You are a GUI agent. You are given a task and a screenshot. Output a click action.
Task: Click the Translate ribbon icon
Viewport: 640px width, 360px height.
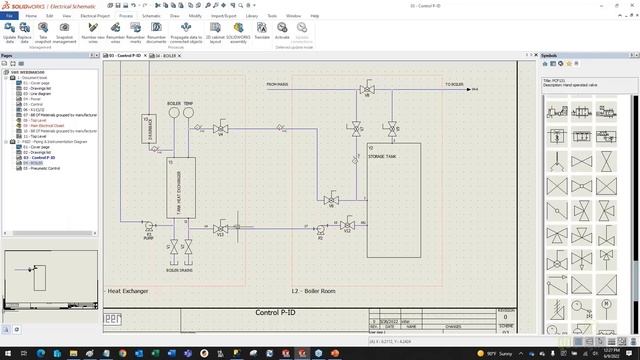coord(262,31)
